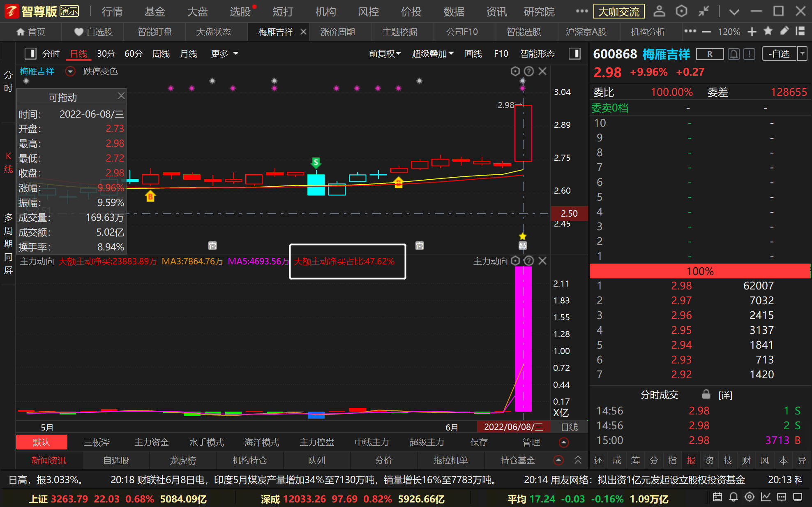The width and height of the screenshot is (812, 507).
Task: Open the line chart icon in status bar
Action: pos(766,497)
